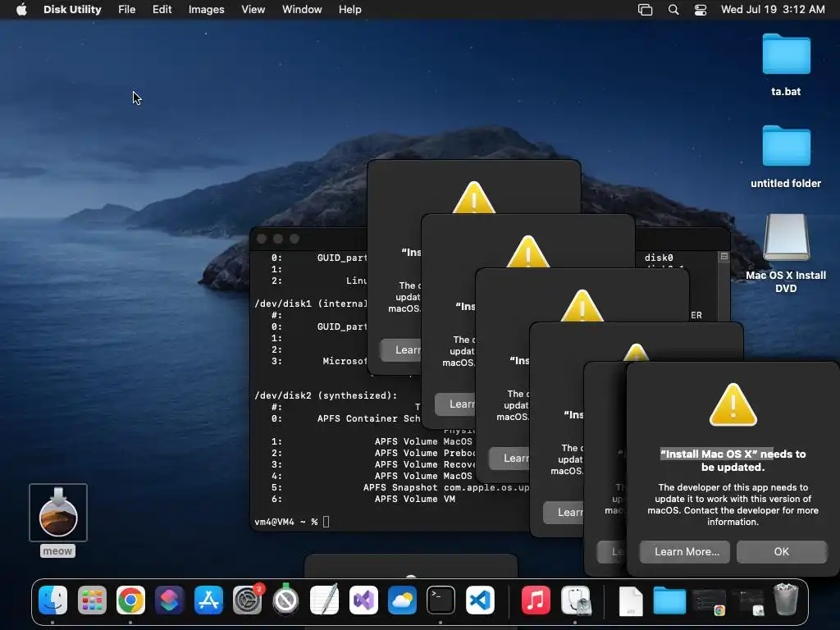Select the ta.bat folder on desktop

[786, 64]
